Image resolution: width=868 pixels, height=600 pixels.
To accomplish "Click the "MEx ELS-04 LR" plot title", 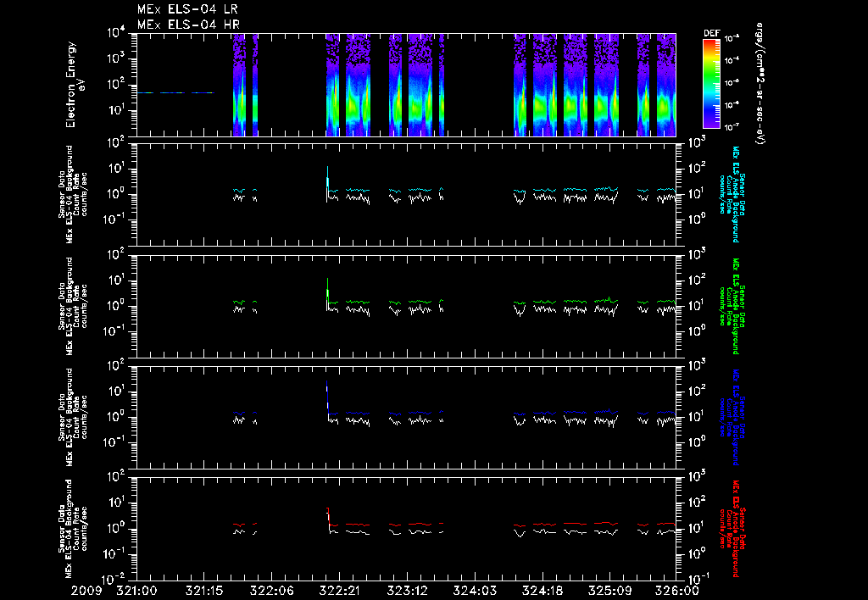I will [x=187, y=9].
